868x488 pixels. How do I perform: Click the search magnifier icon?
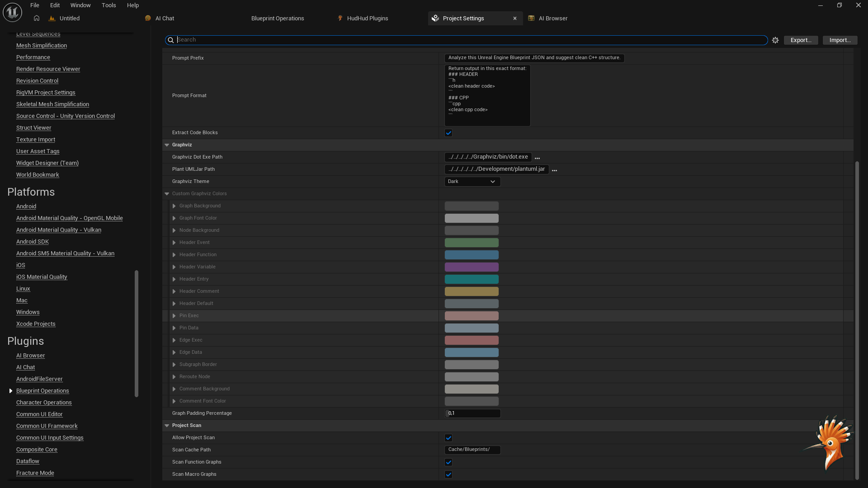(171, 40)
